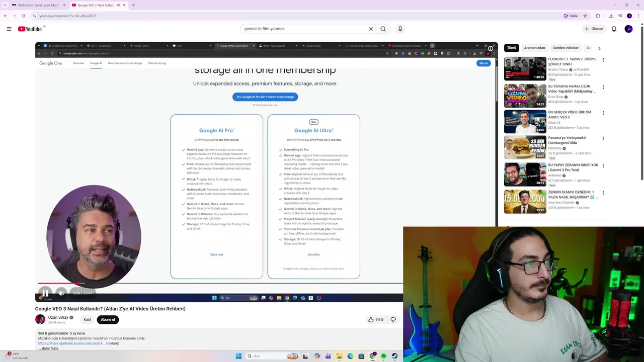
Task: Mute the video player volume
Action: (x=61, y=293)
